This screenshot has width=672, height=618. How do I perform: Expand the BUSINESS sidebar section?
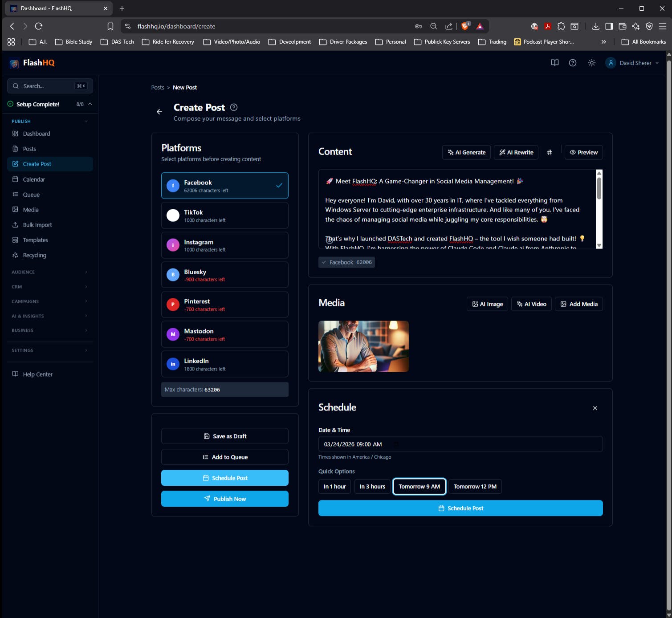coord(86,330)
